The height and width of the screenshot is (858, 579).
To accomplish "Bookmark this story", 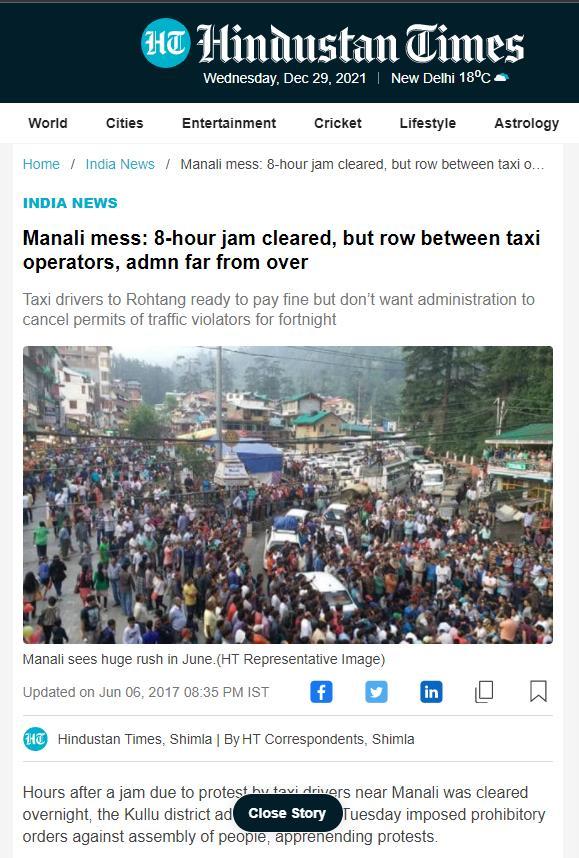I will (539, 692).
